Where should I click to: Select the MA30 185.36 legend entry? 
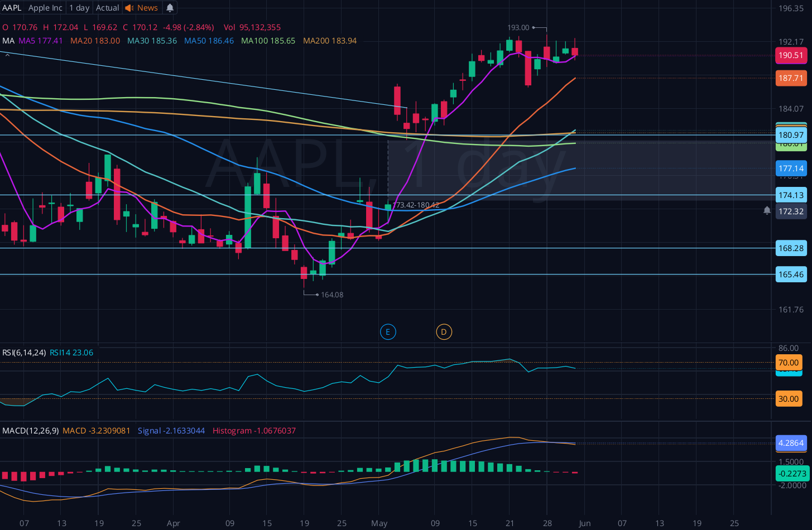pos(152,41)
